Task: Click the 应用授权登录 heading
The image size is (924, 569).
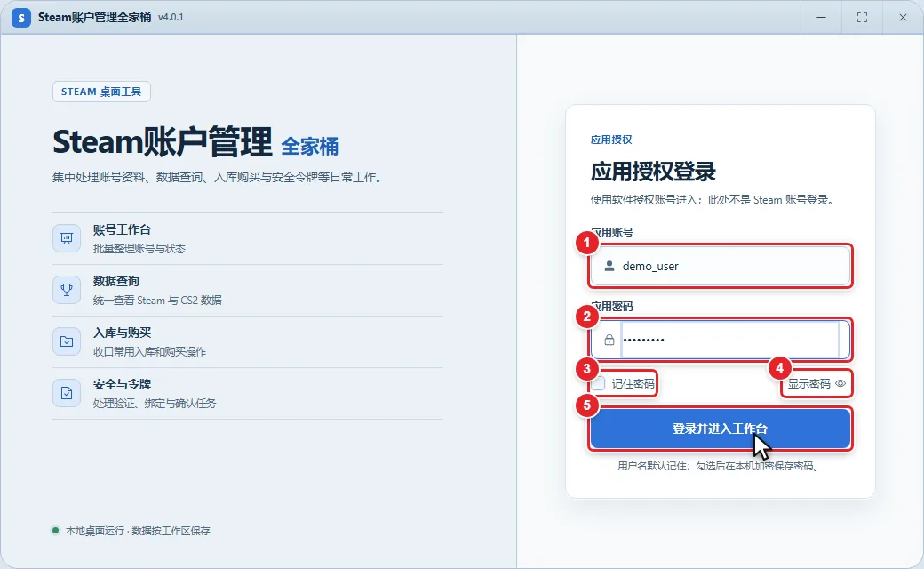Action: [653, 172]
